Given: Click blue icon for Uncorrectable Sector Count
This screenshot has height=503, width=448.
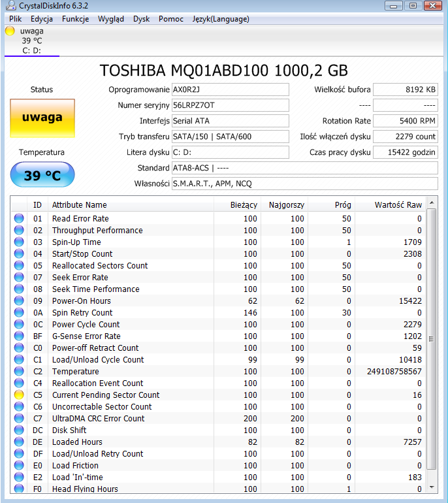Looking at the screenshot, I should 19,406.
